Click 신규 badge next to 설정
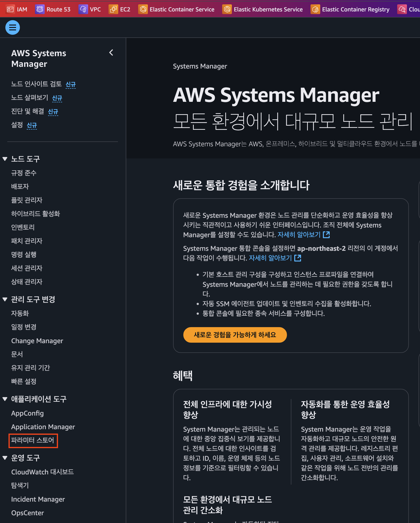420x523 pixels. click(x=32, y=125)
